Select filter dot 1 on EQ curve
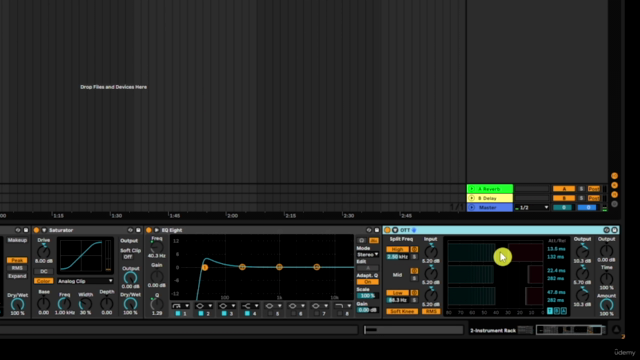640x360 pixels. point(205,267)
